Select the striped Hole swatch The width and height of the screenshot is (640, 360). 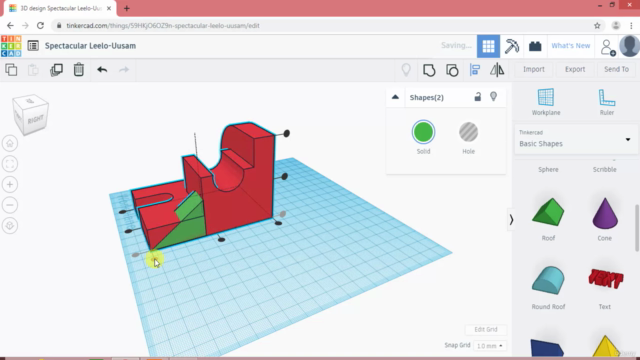pos(469,132)
